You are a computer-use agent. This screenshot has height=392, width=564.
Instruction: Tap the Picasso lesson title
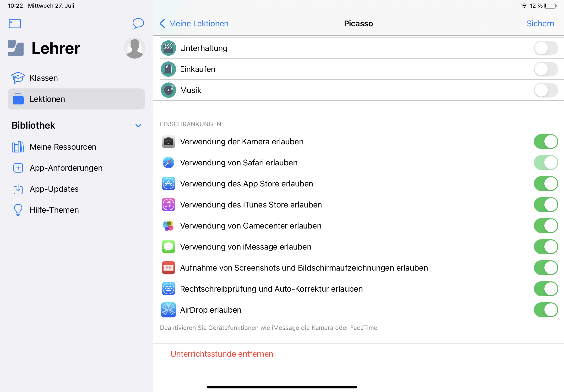358,24
